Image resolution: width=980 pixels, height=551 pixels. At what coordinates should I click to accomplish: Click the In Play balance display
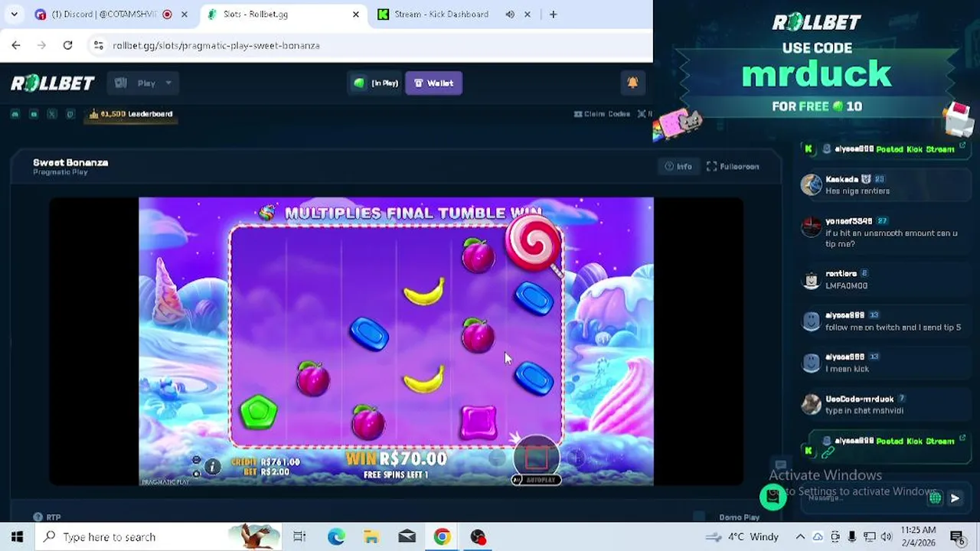[x=376, y=83]
